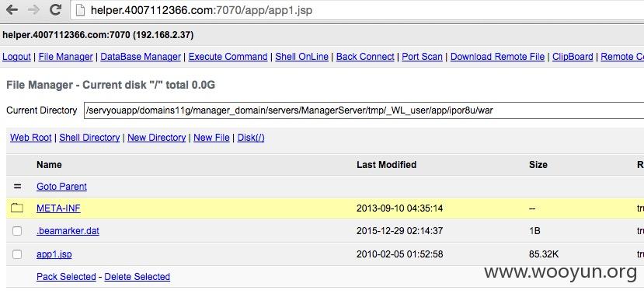Viewport: 644px width, 294px height.
Task: Tick the checkbox for .beamarker.dat
Action: (x=17, y=231)
